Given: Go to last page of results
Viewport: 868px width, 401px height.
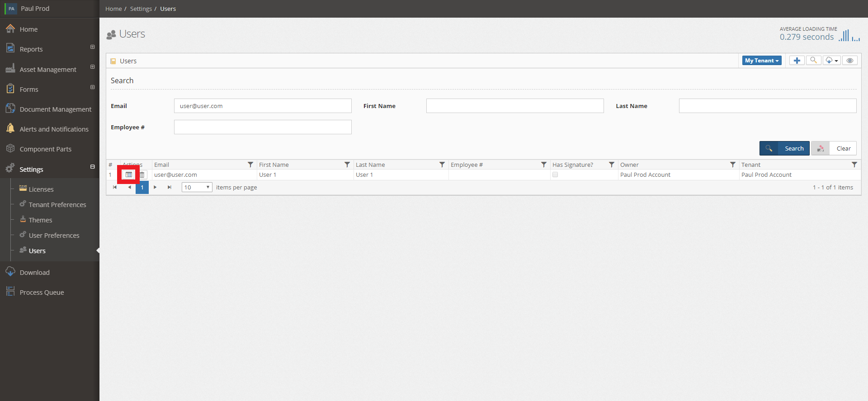Looking at the screenshot, I should tap(170, 187).
